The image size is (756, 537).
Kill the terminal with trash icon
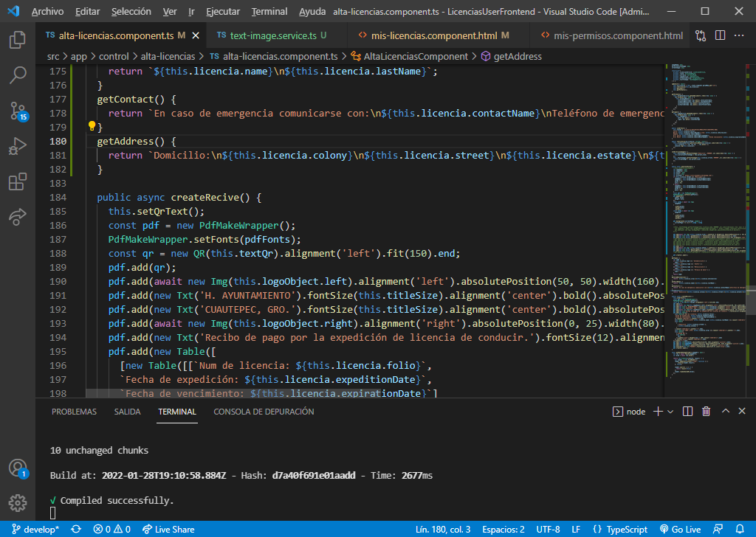[x=706, y=412]
